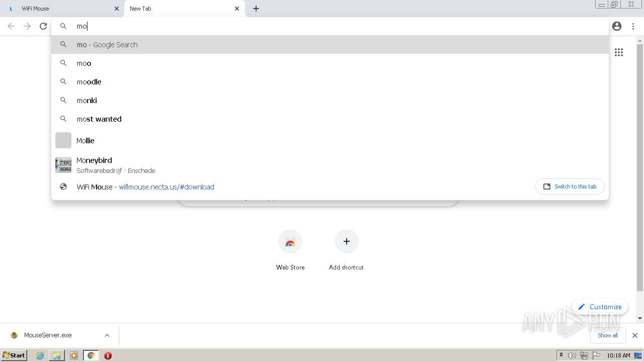Open the network tray icon
644x362 pixels.
tap(584, 355)
